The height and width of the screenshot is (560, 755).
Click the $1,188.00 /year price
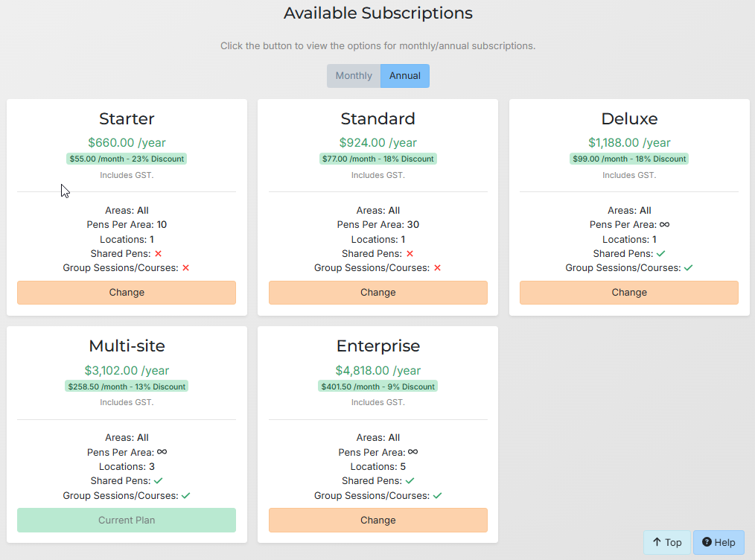pyautogui.click(x=629, y=142)
